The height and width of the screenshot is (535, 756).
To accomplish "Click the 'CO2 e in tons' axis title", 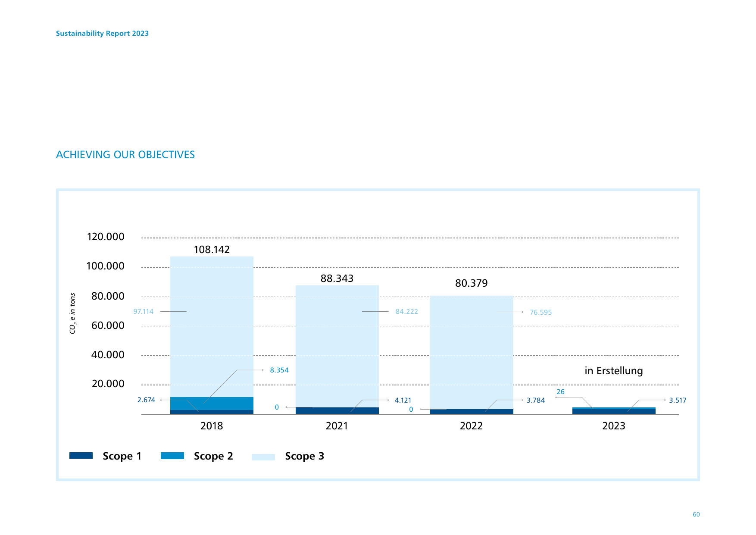I will 72,313.
